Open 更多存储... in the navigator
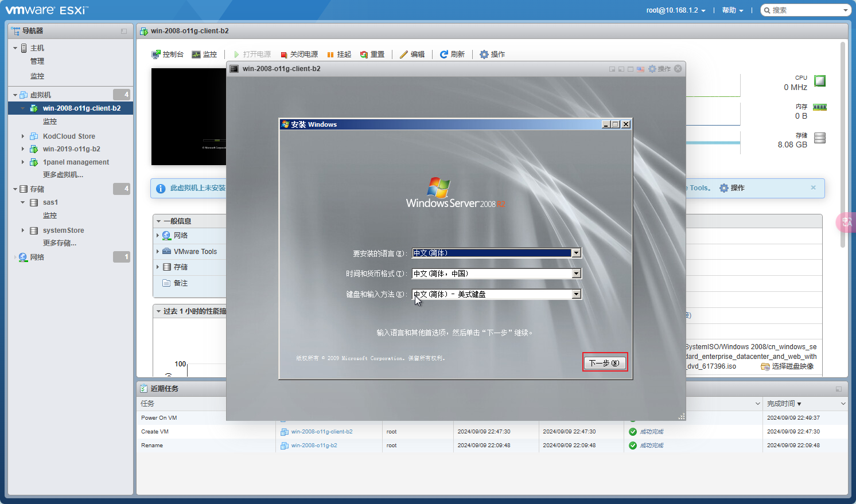Screen dimensions: 856x504 click(x=60, y=243)
